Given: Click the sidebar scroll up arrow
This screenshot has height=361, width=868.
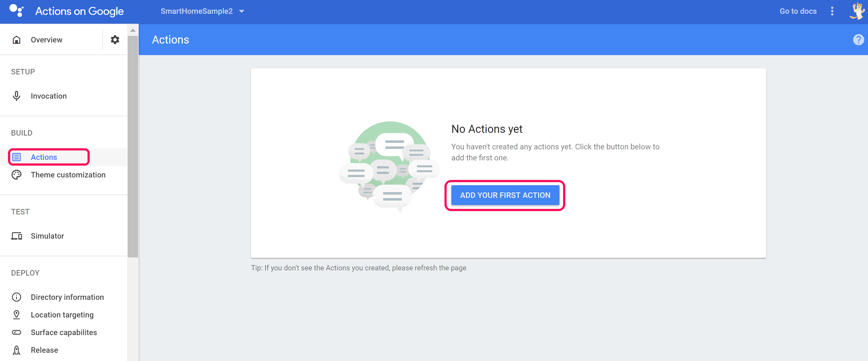Looking at the screenshot, I should [x=133, y=30].
